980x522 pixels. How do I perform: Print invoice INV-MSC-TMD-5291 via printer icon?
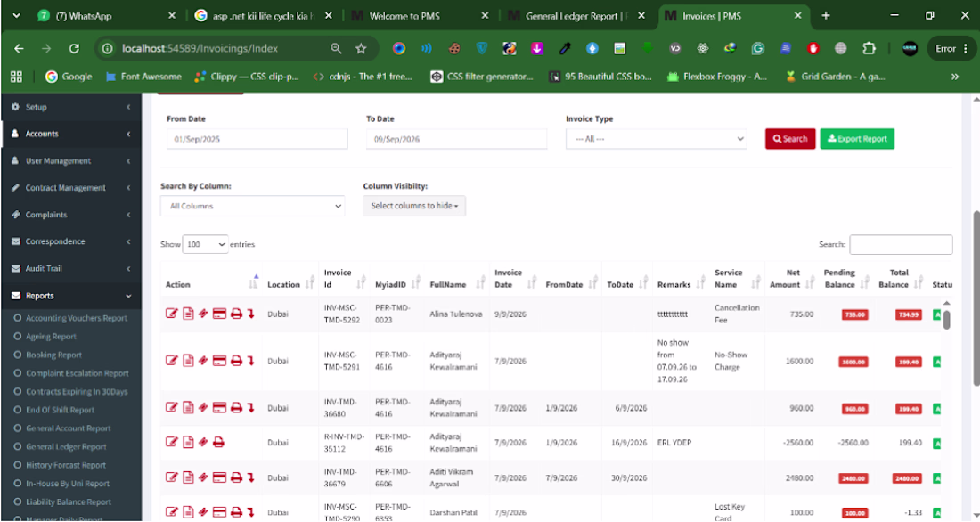236,361
